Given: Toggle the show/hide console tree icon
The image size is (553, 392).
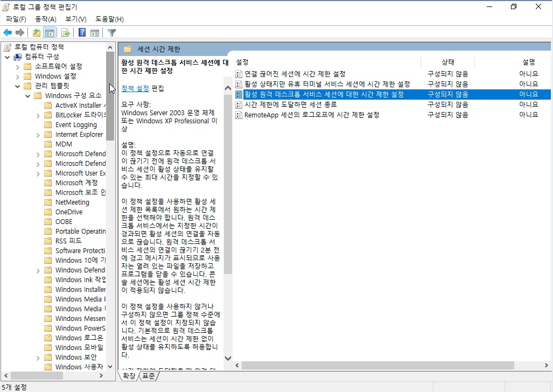Looking at the screenshot, I should tap(48, 32).
